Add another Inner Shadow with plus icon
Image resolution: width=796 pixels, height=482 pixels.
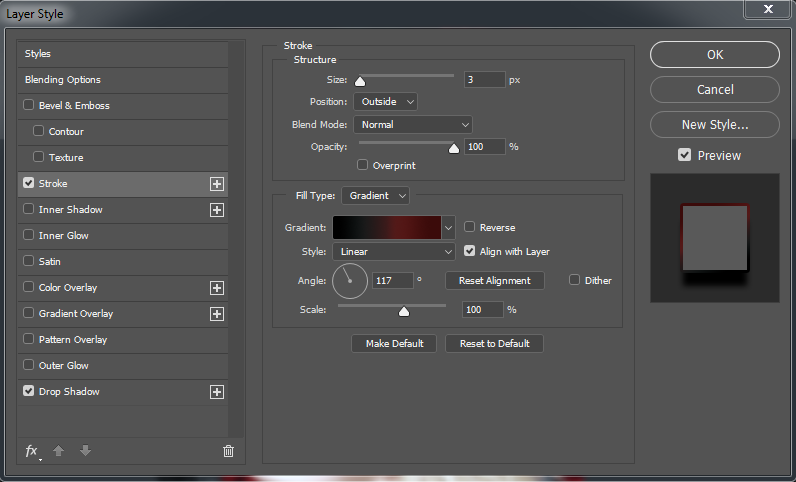[x=217, y=210]
